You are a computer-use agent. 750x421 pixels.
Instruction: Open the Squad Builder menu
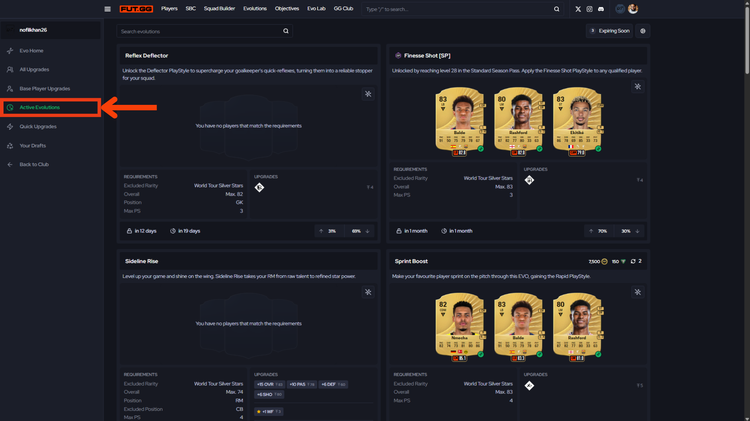[x=219, y=9]
